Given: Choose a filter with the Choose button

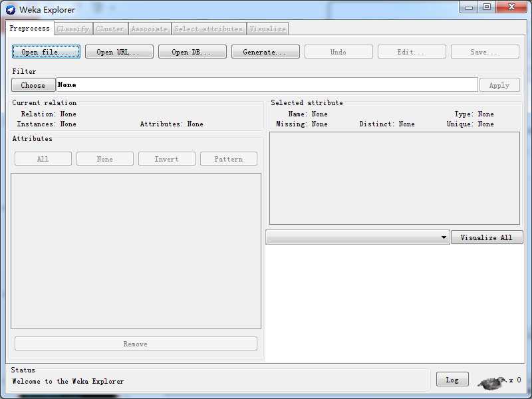Looking at the screenshot, I should [x=33, y=85].
